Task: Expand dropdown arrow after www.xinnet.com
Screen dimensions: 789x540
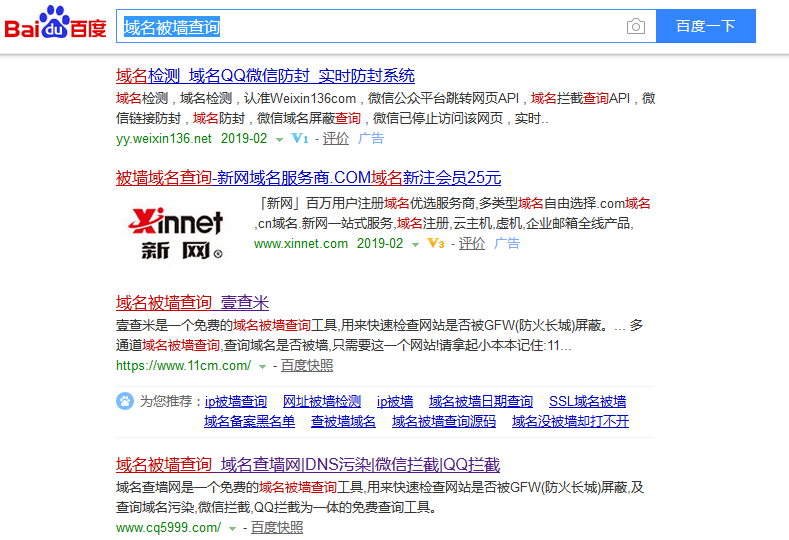Action: tap(414, 244)
